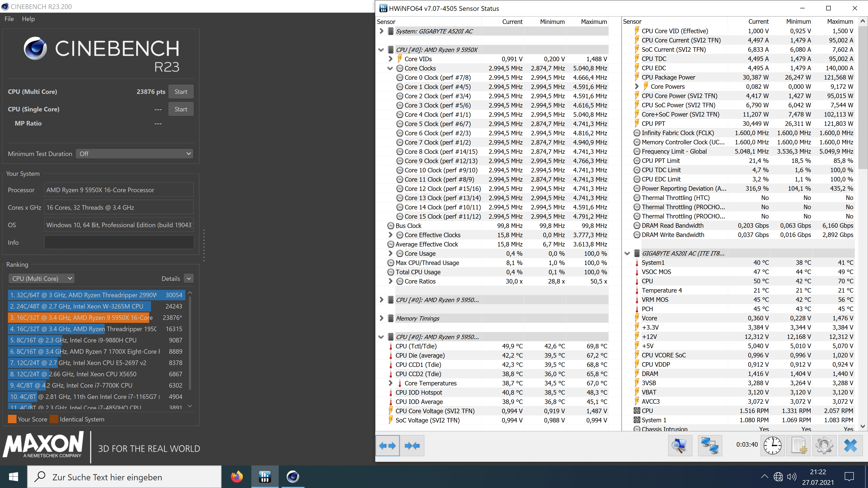Click the HWiNFO vertical scrollbar down arrow

tap(863, 426)
